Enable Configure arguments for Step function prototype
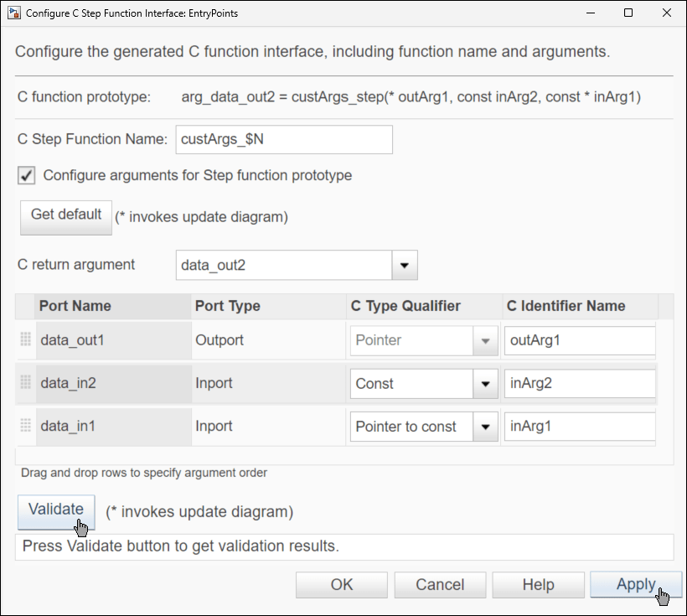This screenshot has width=687, height=616. coord(24,175)
